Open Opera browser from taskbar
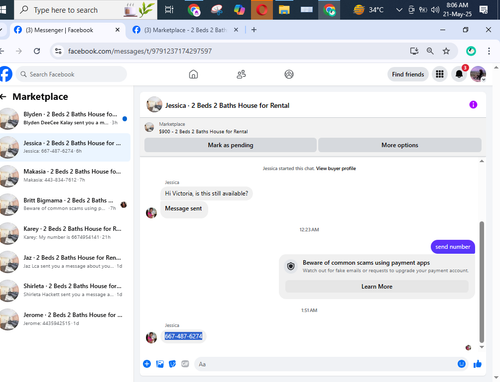 262,10
